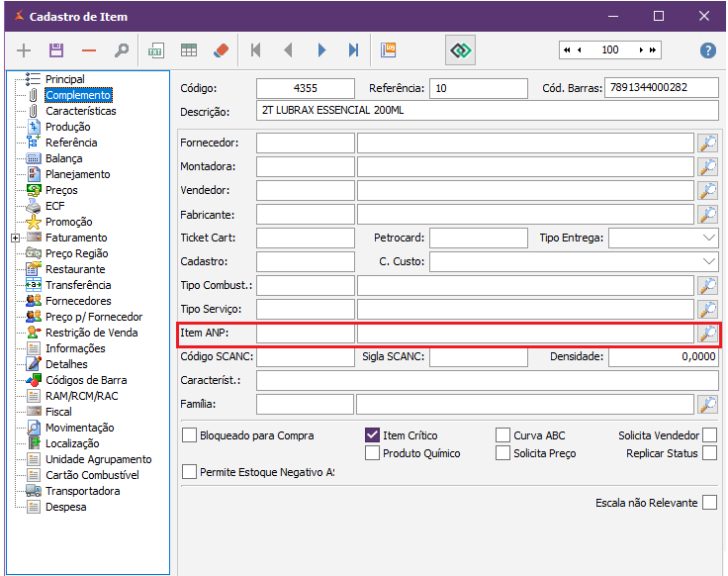The width and height of the screenshot is (728, 576).
Task: Open the Preços section in the tree
Action: [61, 190]
